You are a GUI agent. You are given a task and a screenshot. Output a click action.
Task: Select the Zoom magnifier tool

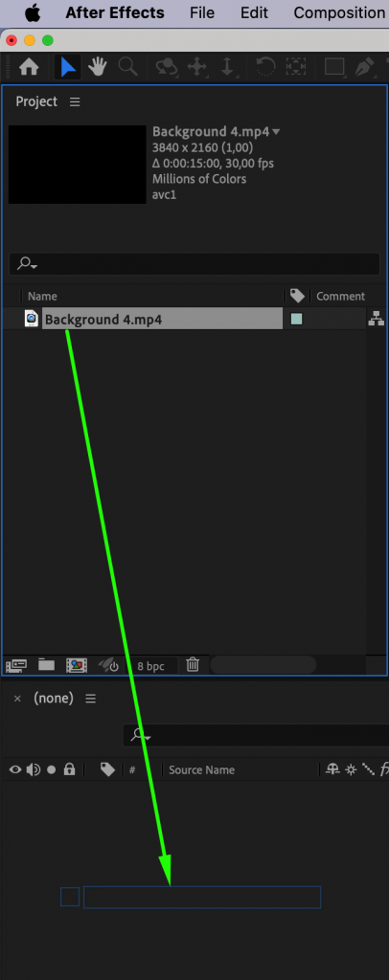coord(127,67)
